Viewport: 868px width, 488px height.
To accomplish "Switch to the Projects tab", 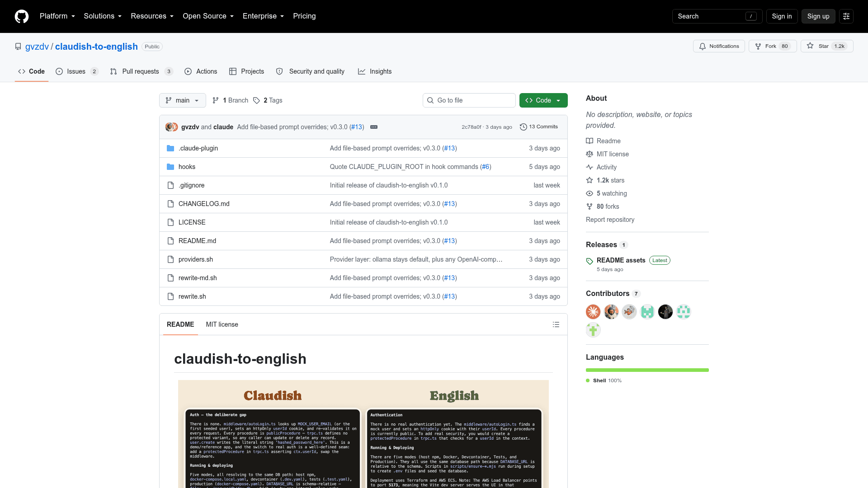I will pyautogui.click(x=246, y=71).
